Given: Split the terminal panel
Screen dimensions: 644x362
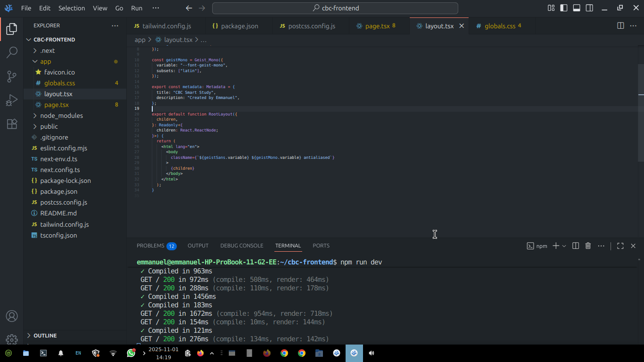Looking at the screenshot, I should tap(576, 246).
